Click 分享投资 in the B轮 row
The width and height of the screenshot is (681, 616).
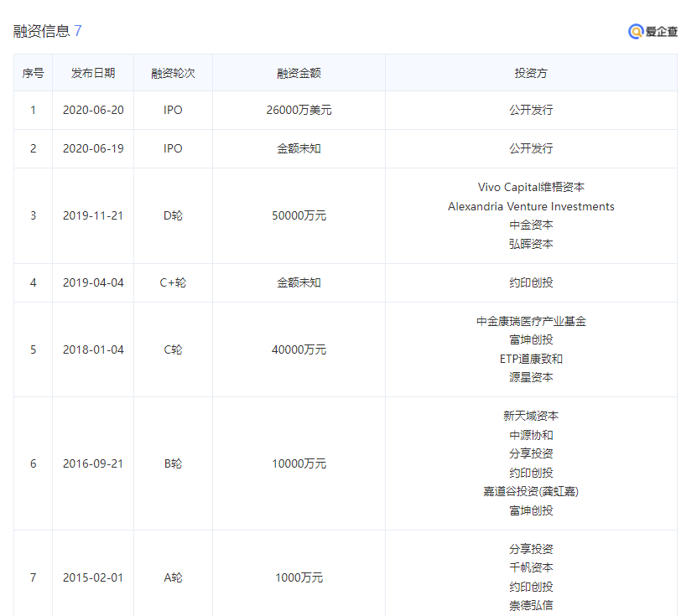point(531,453)
